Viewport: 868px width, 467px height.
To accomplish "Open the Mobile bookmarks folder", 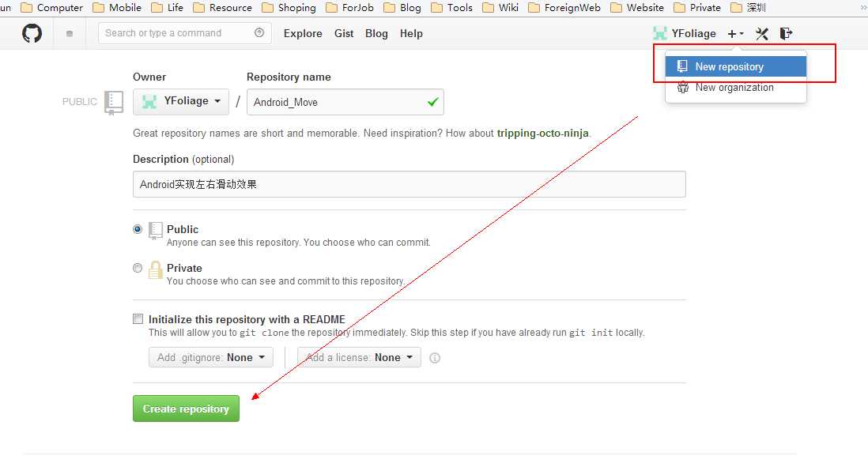I will pyautogui.click(x=117, y=8).
